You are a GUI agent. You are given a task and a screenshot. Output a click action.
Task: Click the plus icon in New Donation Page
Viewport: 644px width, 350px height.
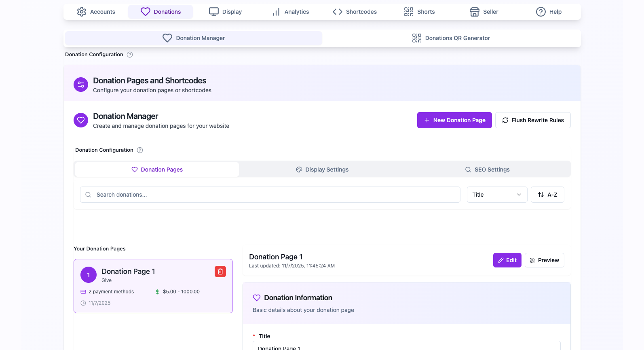tap(427, 120)
